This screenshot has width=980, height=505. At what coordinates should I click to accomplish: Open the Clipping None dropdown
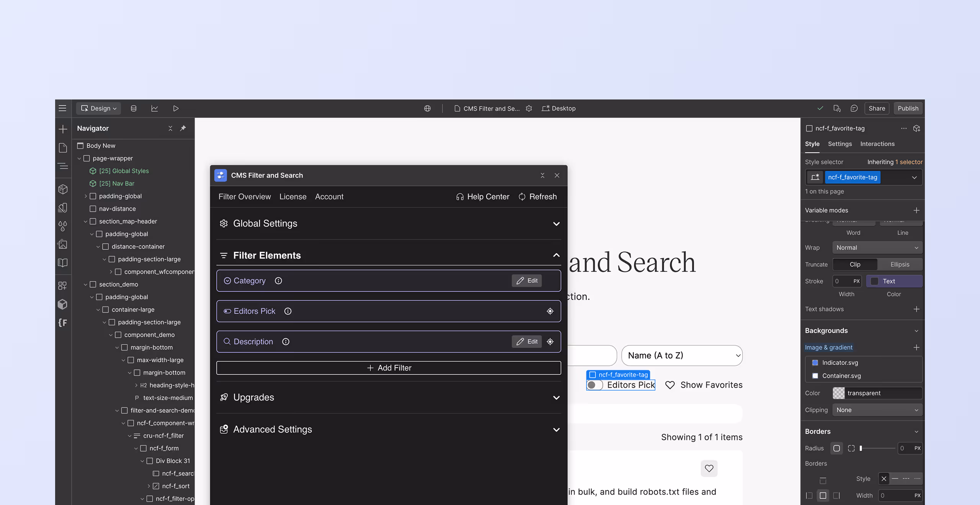(877, 410)
